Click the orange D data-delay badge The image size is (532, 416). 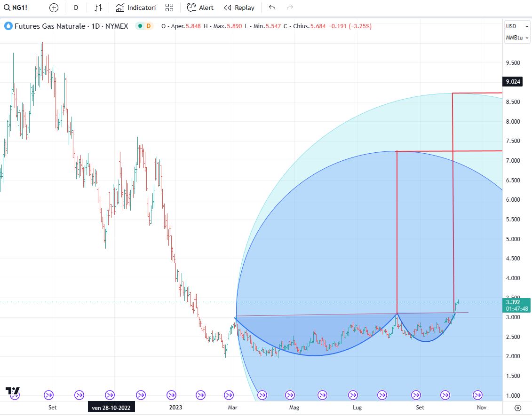148,26
